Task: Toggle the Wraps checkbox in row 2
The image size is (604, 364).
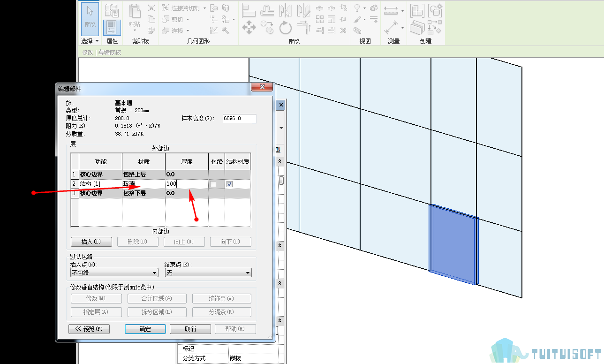Action: [x=213, y=184]
